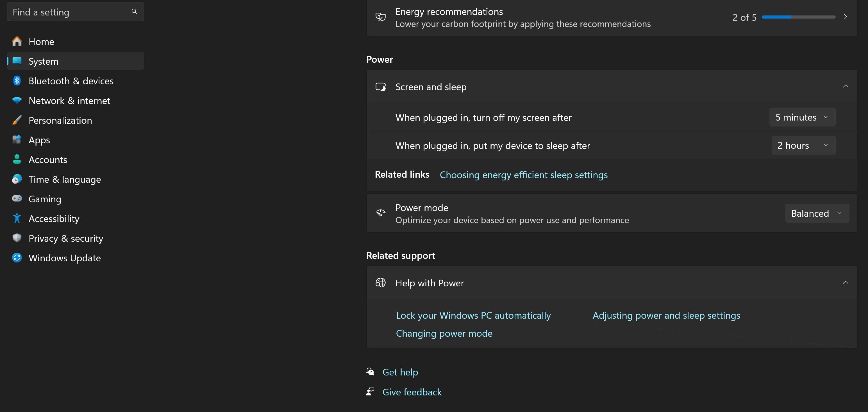Click the Home house icon
The image size is (868, 412).
tap(17, 42)
